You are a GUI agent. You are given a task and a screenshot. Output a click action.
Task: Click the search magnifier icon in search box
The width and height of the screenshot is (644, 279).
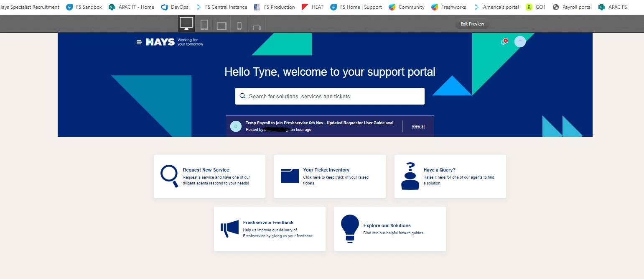coord(242,96)
